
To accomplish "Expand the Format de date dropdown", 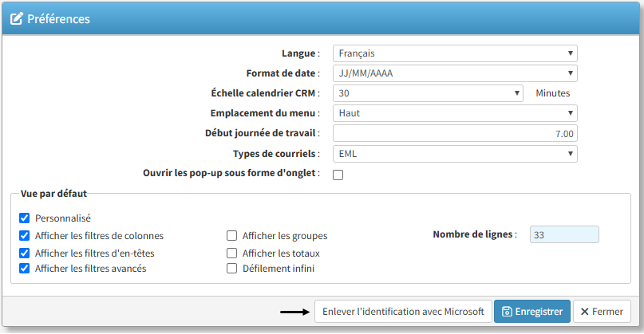I will [454, 73].
